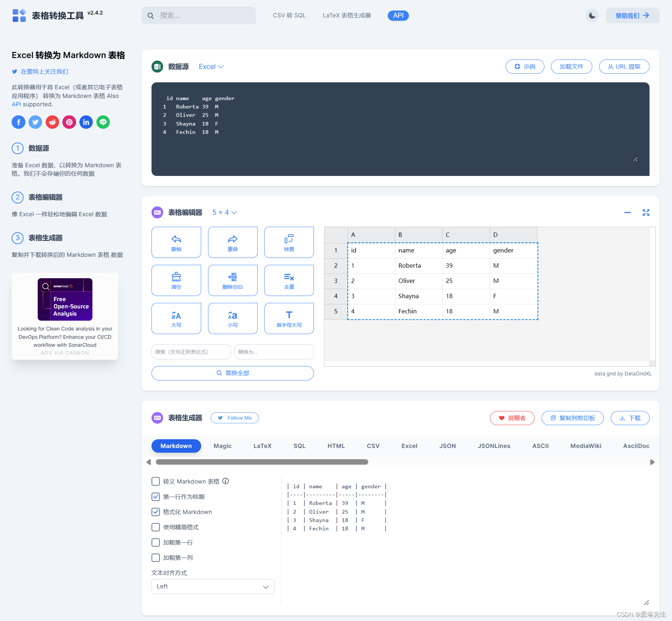Focus the top search field
The width and height of the screenshot is (672, 621).
[x=199, y=16]
